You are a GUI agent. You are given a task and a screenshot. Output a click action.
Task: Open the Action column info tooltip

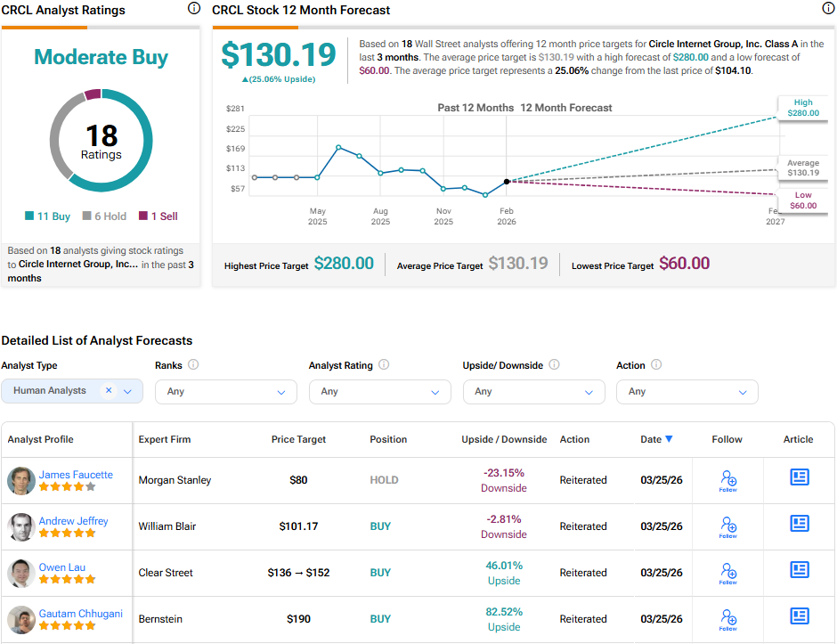tap(656, 364)
